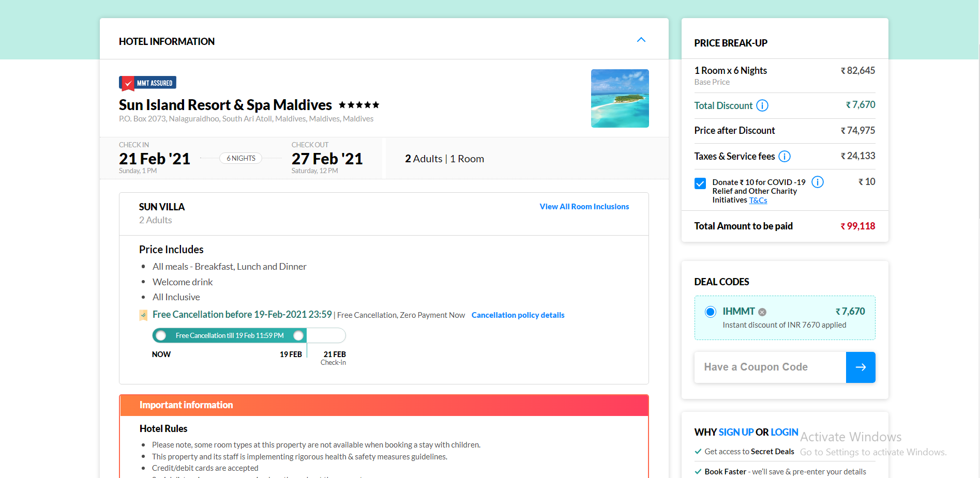This screenshot has height=478, width=980.
Task: Click the Hotel Rules heading
Action: tap(163, 429)
